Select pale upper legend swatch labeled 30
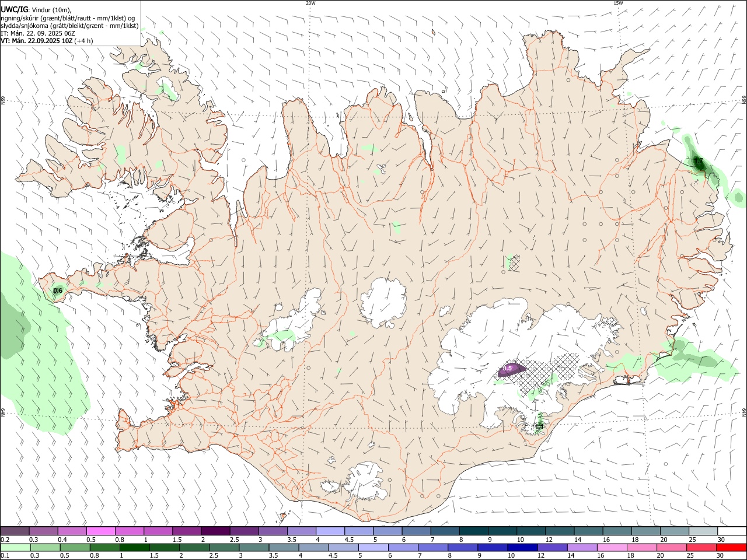This screenshot has width=747, height=560. coord(732,531)
